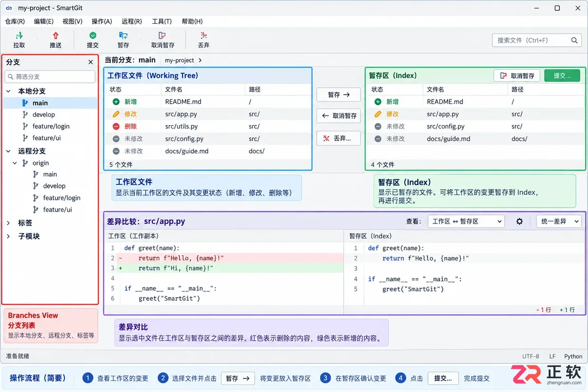Click the green 提交... button in Index header
The image size is (588, 392).
pos(563,76)
